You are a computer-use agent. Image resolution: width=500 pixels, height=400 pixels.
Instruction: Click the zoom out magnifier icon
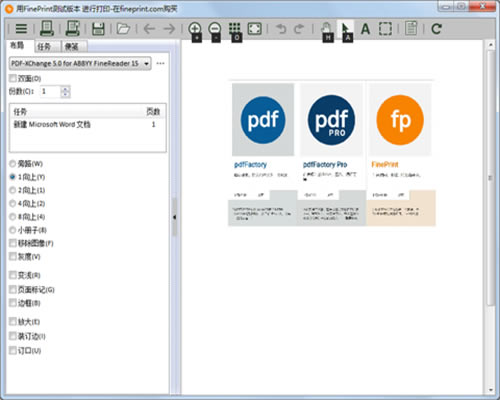(x=215, y=29)
